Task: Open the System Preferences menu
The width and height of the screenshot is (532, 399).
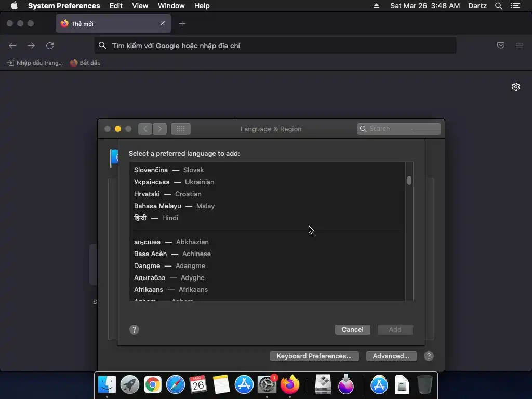Action: (x=64, y=6)
